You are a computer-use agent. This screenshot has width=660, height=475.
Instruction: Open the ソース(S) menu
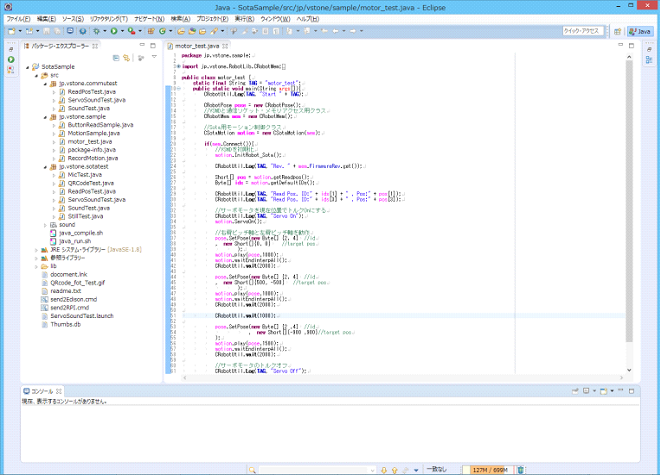point(72,18)
